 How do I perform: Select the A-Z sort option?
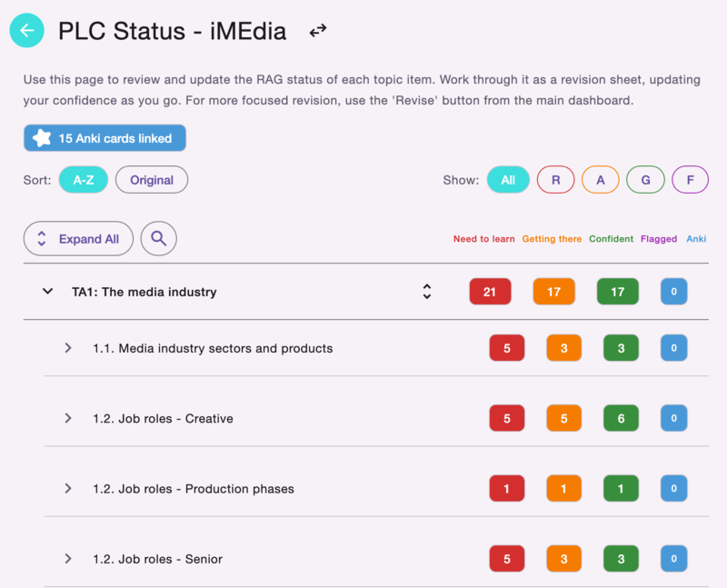pyautogui.click(x=84, y=179)
